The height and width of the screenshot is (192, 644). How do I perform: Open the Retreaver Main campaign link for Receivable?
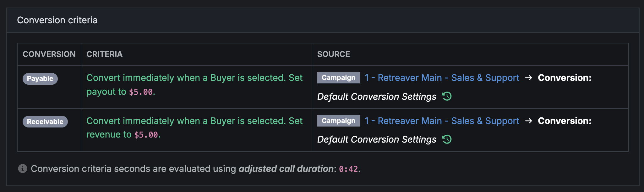click(442, 121)
